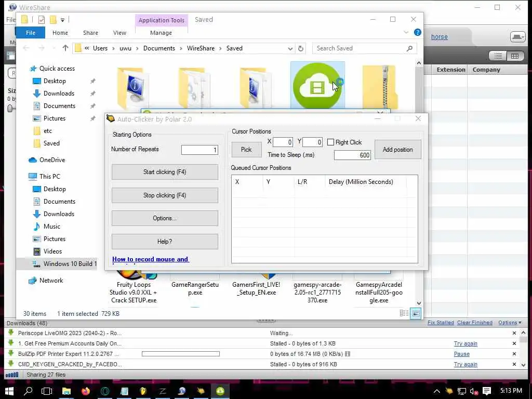Follow the How to record mouse link
The image size is (532, 399).
pyautogui.click(x=150, y=259)
